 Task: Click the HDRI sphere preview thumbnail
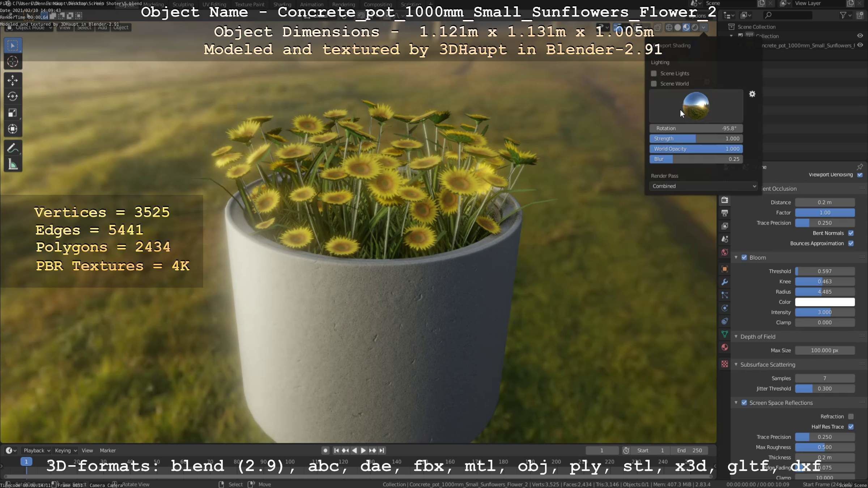[696, 106]
